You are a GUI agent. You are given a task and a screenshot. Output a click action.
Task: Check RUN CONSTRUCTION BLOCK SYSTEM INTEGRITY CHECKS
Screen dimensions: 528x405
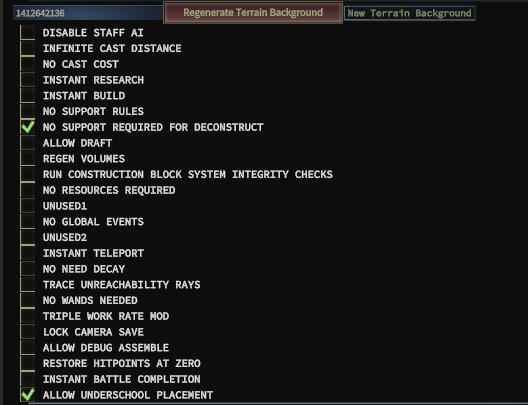(28, 174)
